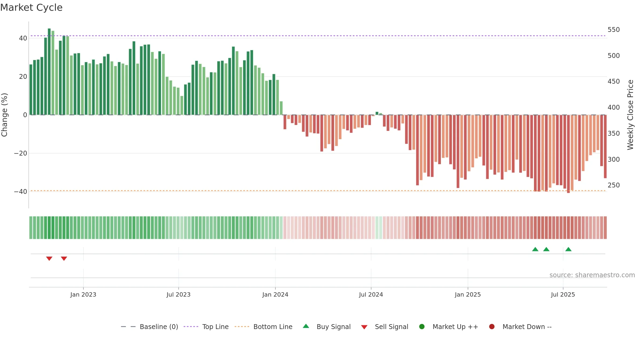Click the tallest green bar above the top line
Image resolution: width=644 pixels, height=362 pixels.
[49, 72]
